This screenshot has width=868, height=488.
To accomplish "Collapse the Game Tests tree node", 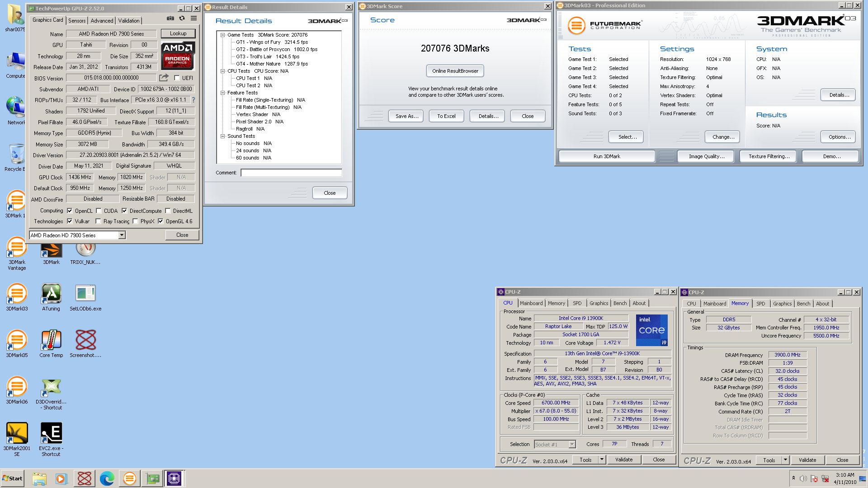I will pos(222,35).
